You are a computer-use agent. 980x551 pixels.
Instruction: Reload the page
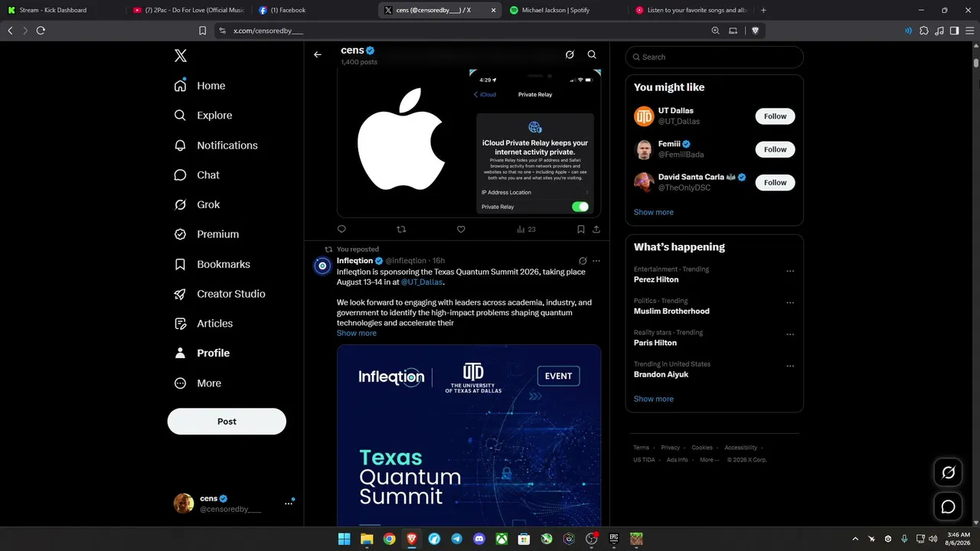coord(41,31)
